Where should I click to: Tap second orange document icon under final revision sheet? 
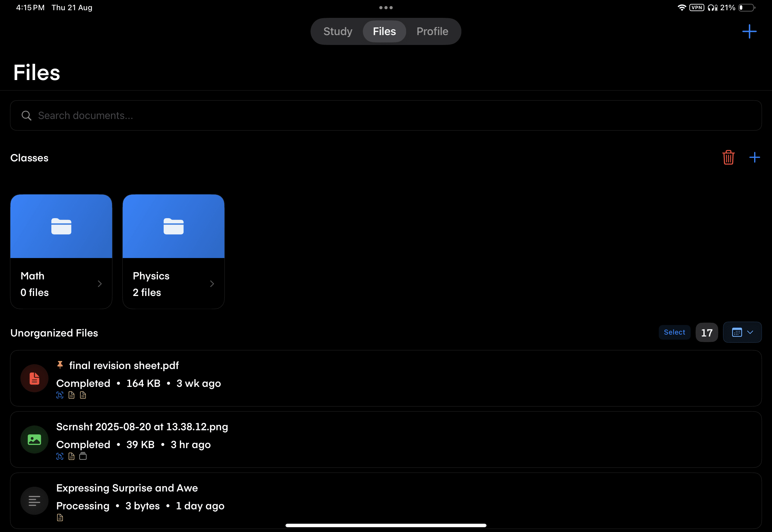point(83,395)
